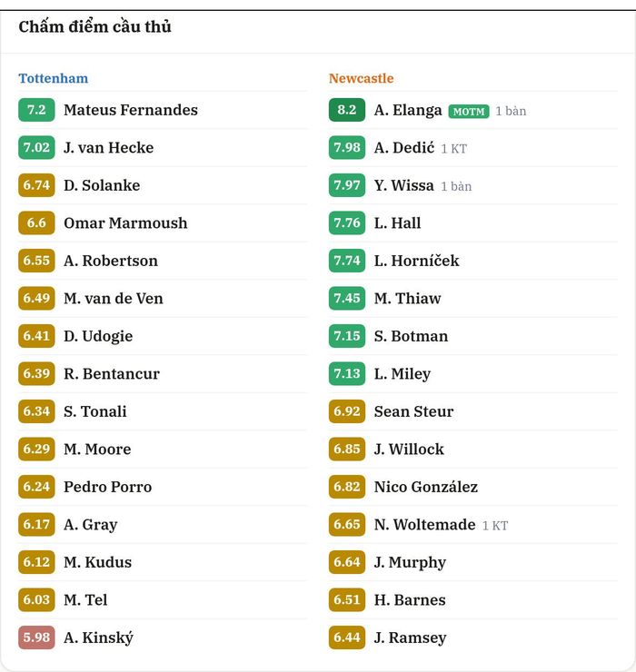Screen dimensions: 636x672
Task: Click the 'Chấm điểm cầu thủ' section title
Action: click(94, 26)
